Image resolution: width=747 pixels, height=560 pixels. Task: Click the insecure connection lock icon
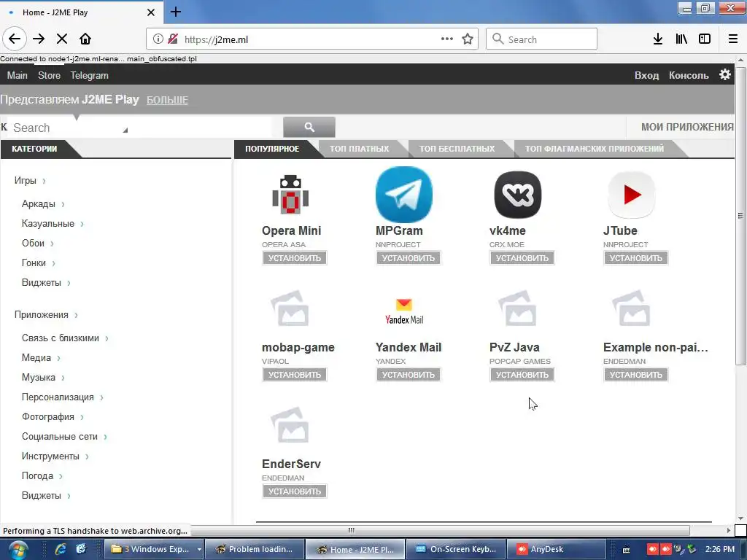pos(173,39)
